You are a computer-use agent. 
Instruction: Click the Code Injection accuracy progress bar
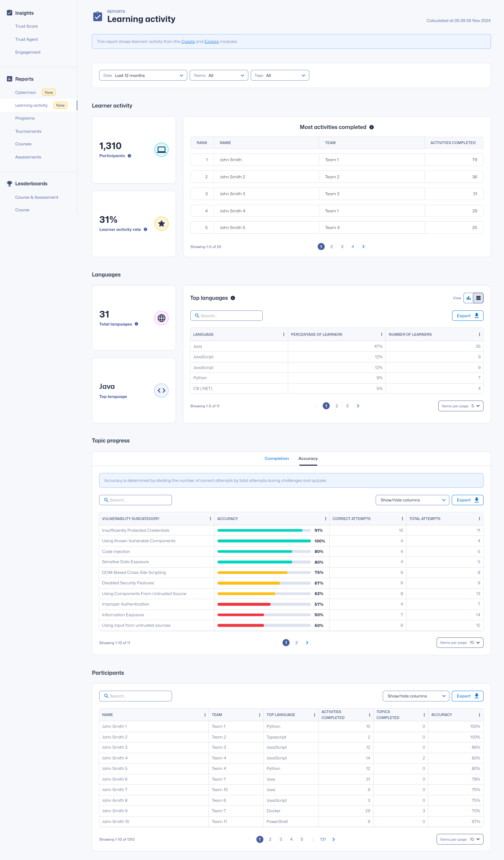[x=264, y=552]
